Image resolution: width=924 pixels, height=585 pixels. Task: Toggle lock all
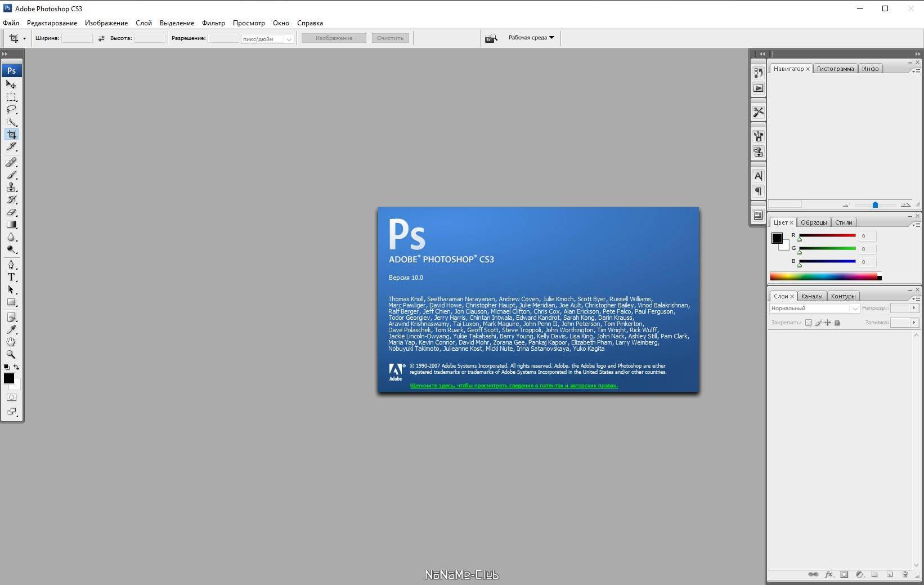[x=837, y=323]
